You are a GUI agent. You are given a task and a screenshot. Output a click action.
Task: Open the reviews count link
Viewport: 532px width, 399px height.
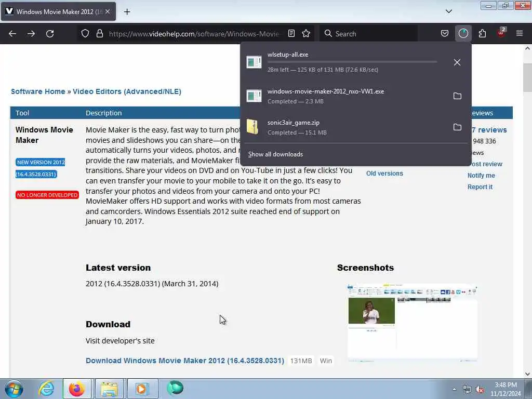489,130
